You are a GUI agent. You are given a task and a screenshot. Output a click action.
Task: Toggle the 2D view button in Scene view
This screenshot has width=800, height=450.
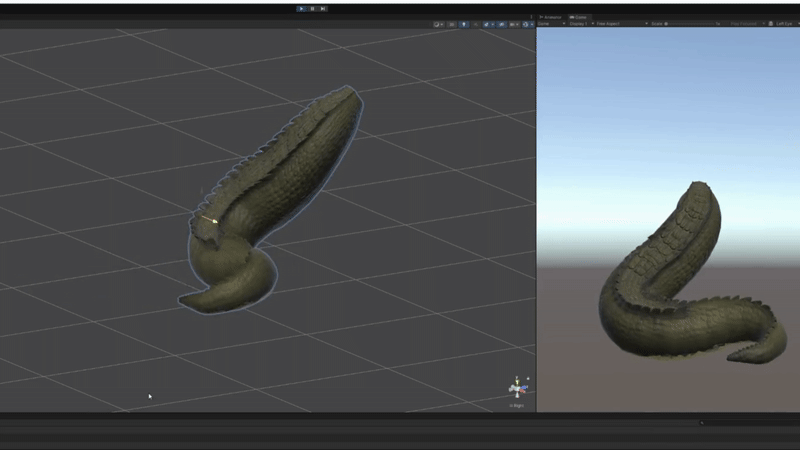point(452,24)
